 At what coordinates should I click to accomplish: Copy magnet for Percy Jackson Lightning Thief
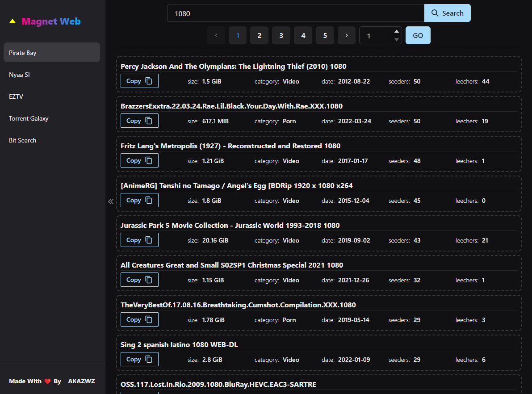click(x=139, y=81)
